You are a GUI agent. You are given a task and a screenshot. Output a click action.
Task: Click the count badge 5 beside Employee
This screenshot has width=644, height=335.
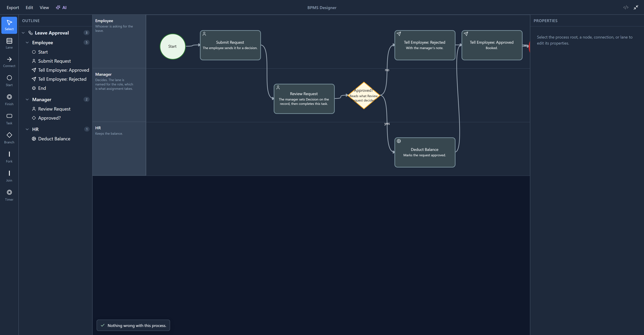pos(87,42)
